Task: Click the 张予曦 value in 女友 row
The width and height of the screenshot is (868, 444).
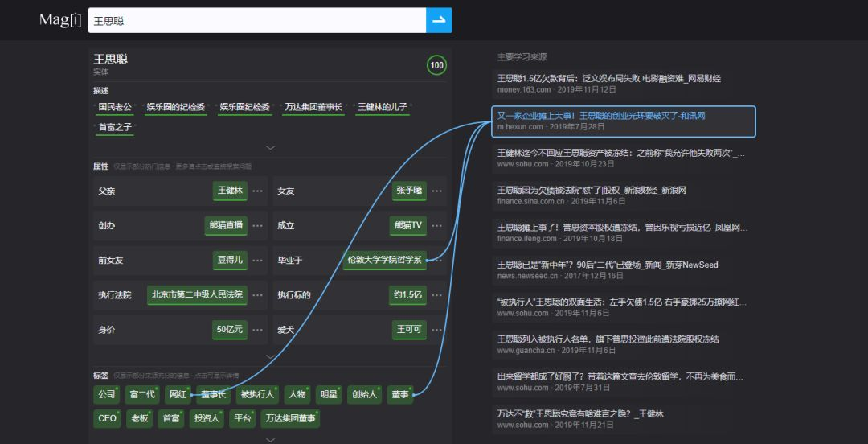Action: tap(409, 191)
